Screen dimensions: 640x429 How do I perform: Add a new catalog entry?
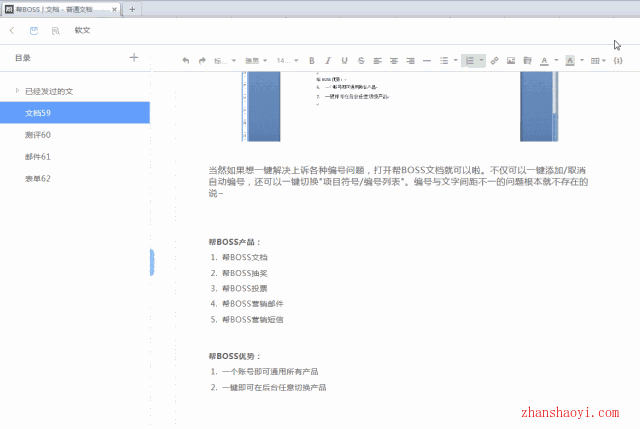tap(134, 58)
